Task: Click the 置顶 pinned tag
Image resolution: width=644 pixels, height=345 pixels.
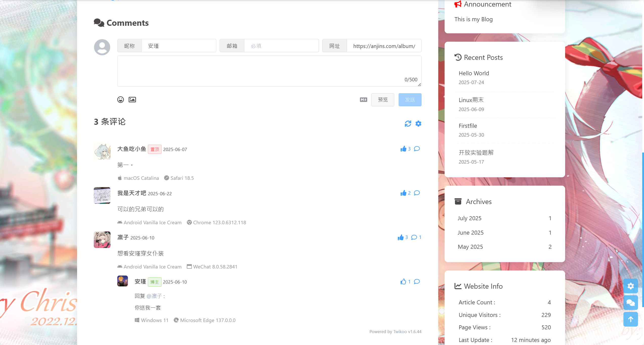Action: point(155,149)
